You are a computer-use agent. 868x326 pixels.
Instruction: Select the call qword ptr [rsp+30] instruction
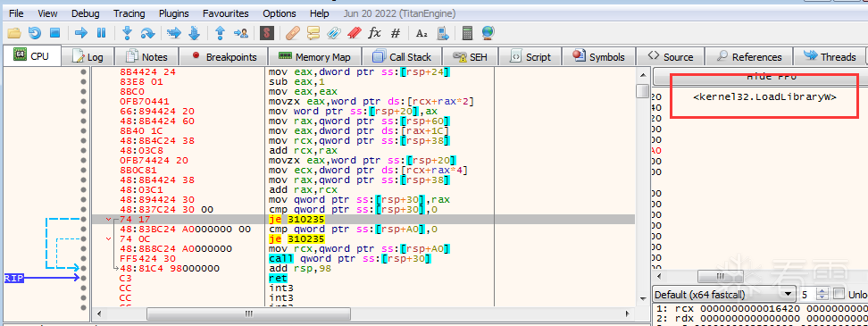tap(350, 258)
